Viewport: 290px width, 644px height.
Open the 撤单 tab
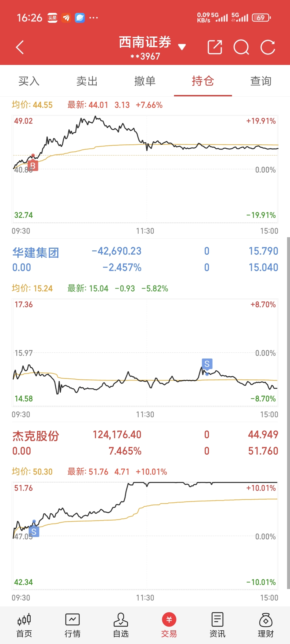[x=145, y=81]
